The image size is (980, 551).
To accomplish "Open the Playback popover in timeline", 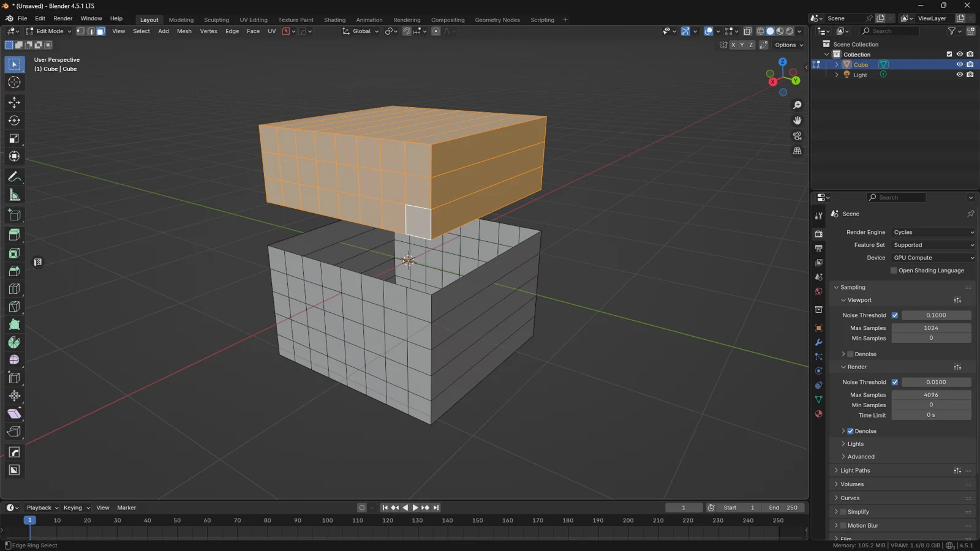I will point(42,508).
